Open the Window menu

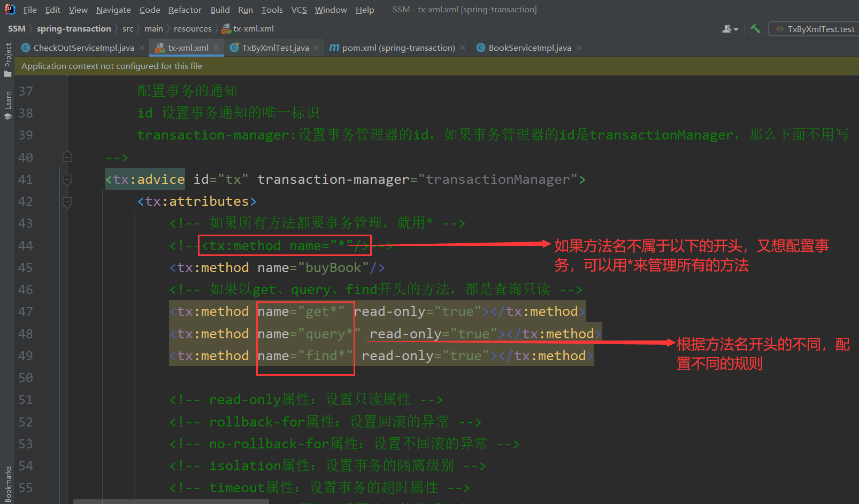coord(331,10)
